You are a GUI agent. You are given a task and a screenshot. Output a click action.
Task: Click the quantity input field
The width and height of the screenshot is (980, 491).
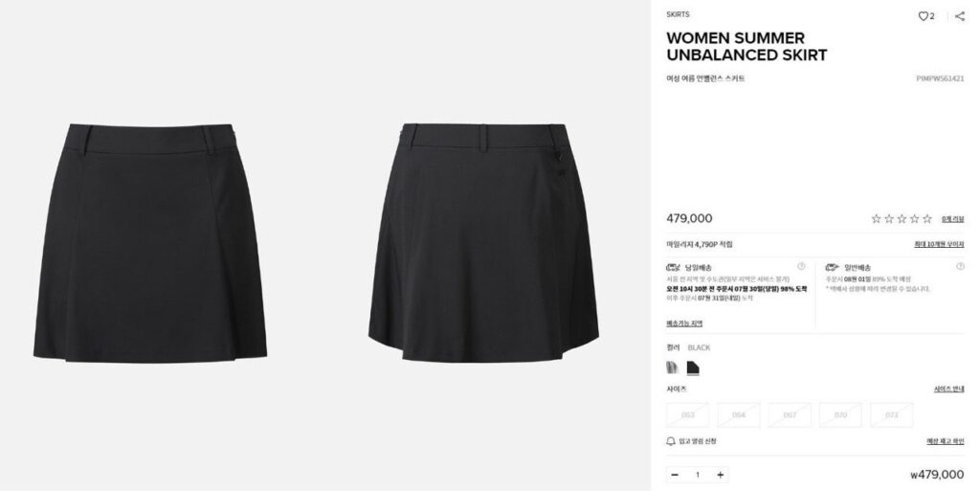(x=698, y=475)
